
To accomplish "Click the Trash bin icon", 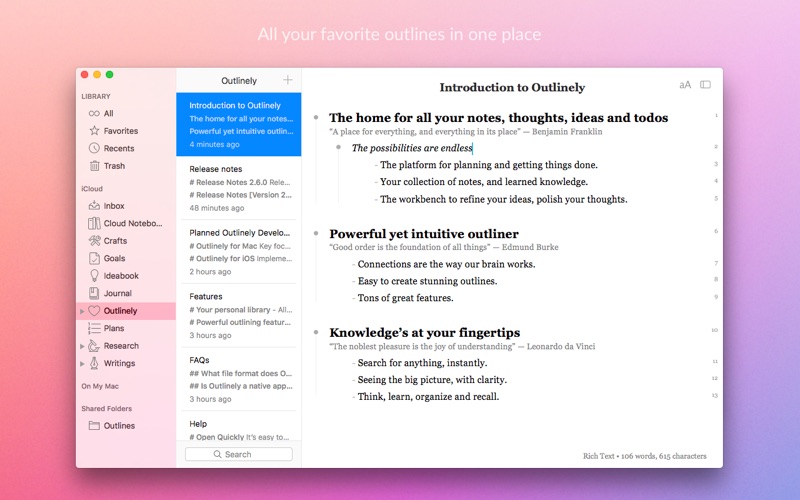I will pyautogui.click(x=94, y=165).
